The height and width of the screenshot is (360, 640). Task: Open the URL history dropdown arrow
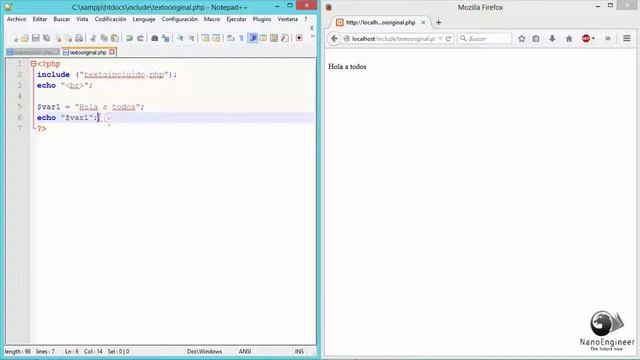pyautogui.click(x=440, y=39)
